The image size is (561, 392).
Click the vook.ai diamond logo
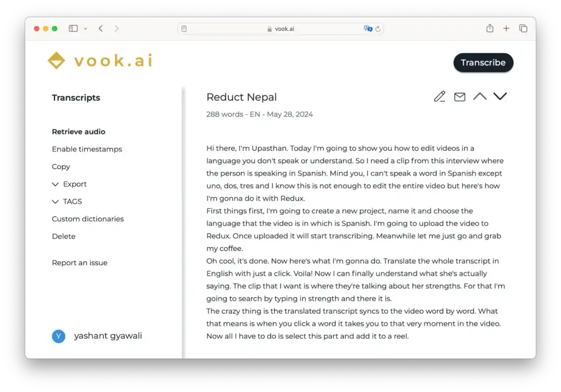click(x=56, y=60)
